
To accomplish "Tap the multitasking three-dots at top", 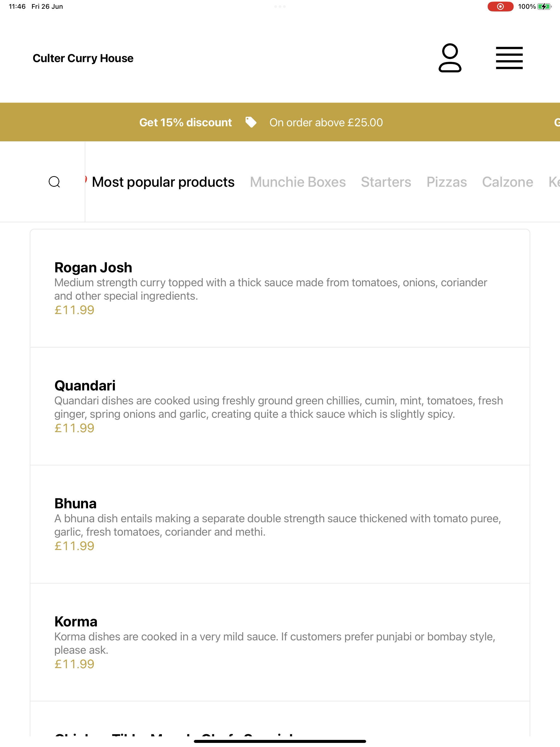I will 280,6.
